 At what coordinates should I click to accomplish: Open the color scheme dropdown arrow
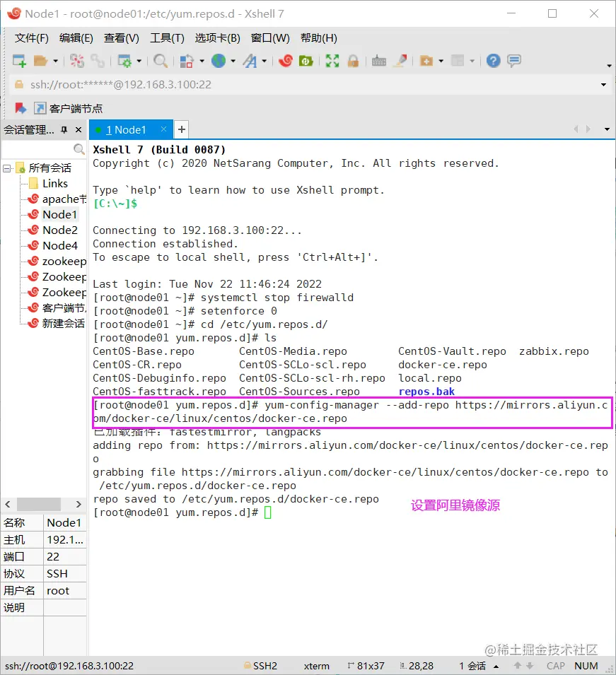(202, 61)
